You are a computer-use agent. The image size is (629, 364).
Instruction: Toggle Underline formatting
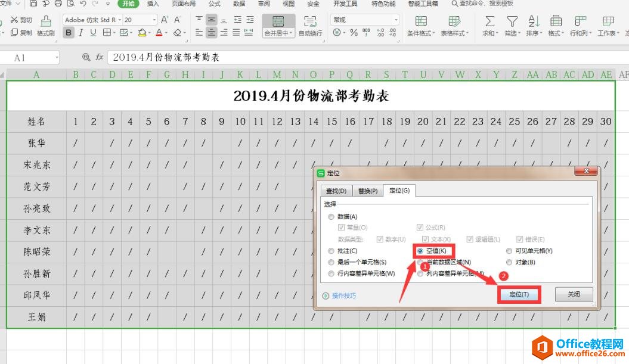93,33
